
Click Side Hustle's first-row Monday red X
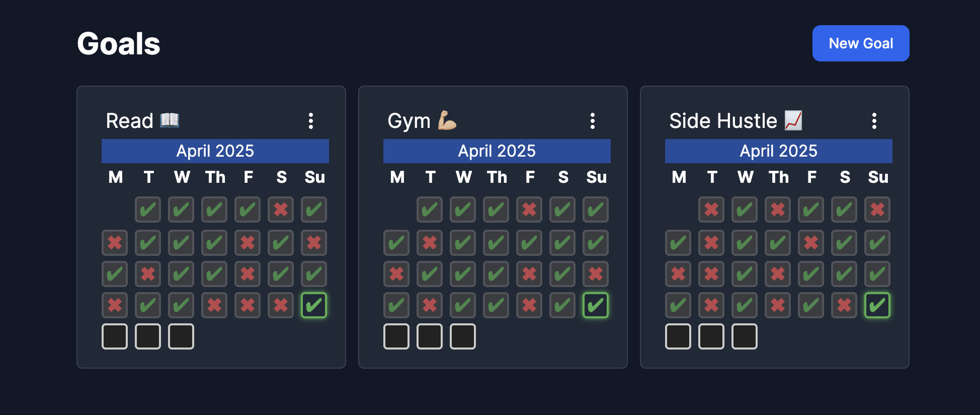coord(711,210)
